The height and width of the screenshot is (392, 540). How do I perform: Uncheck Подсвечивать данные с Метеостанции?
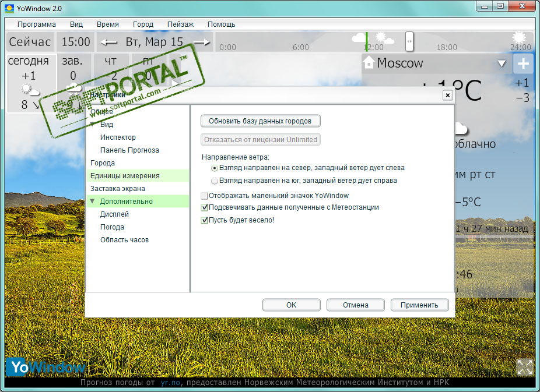tap(204, 207)
